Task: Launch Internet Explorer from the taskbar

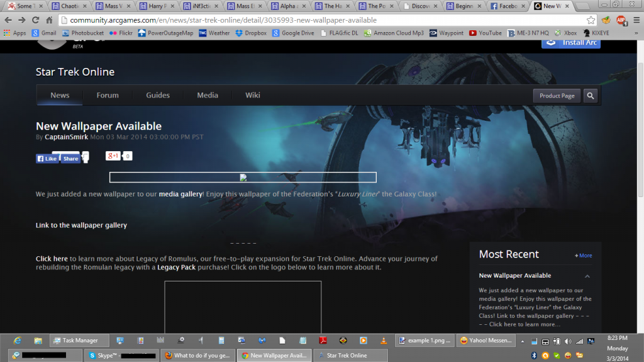Action: pos(17,341)
